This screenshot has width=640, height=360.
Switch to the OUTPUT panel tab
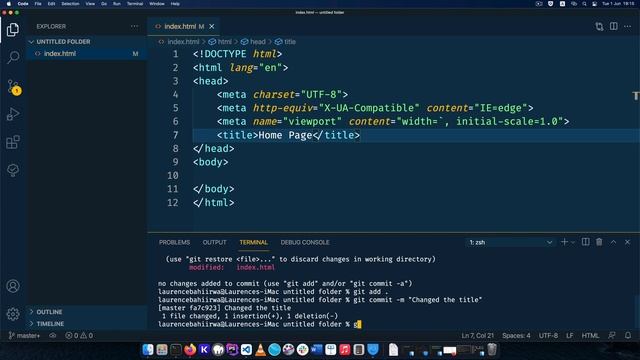(214, 242)
